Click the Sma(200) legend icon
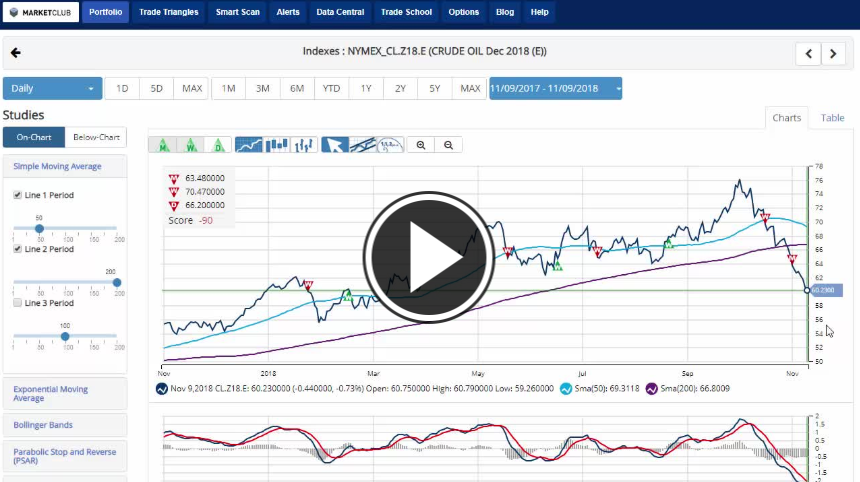The width and height of the screenshot is (860, 482). [x=652, y=389]
